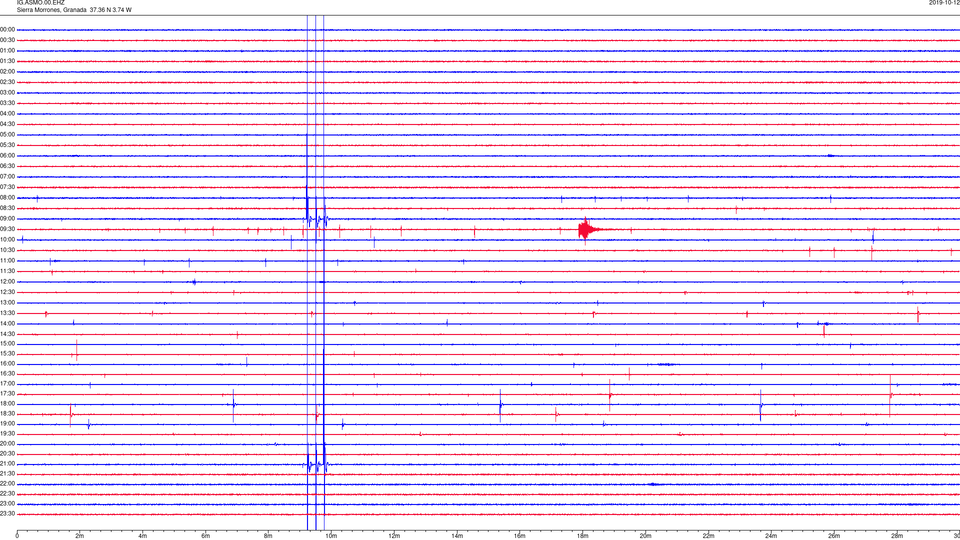Select the 20:30 trace time label
This screenshot has height=540, width=960.
pos(7,454)
